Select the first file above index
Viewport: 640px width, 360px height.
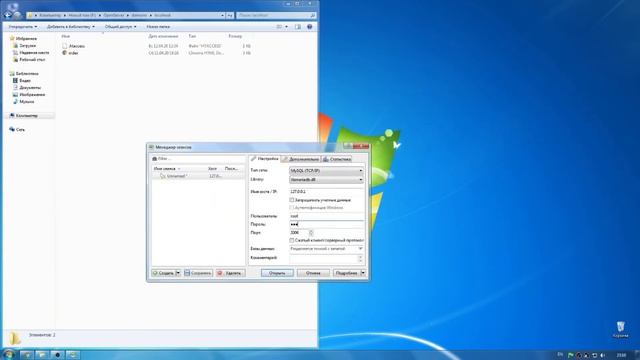73,46
